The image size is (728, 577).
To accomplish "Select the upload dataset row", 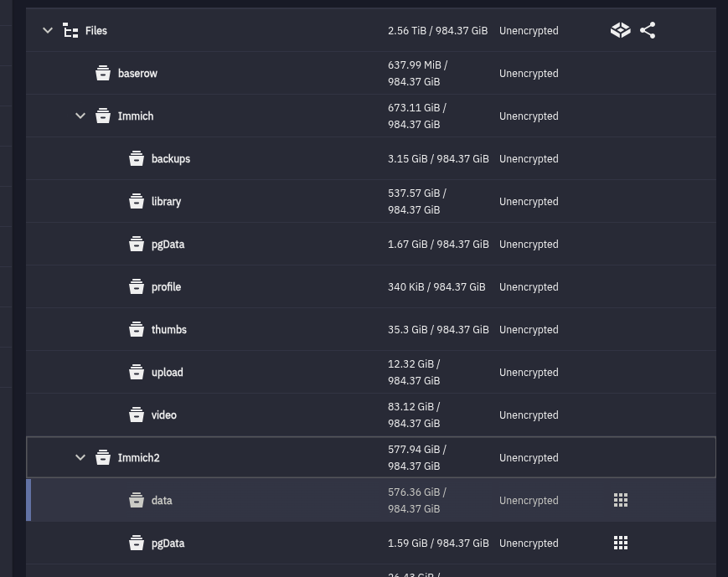I will (x=168, y=373).
